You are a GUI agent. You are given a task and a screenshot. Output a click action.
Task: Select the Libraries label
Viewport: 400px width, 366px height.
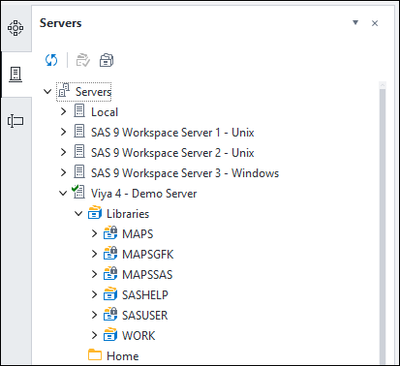click(128, 214)
